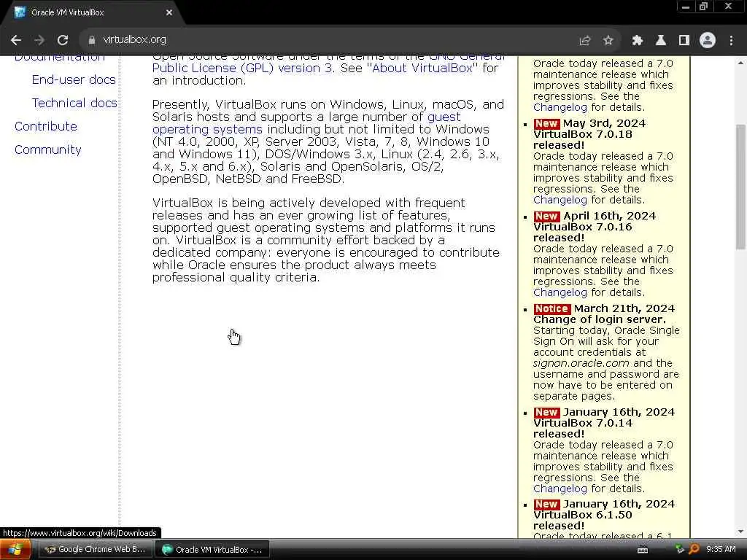Click the page scrollbar up arrow
The height and width of the screenshot is (560, 747).
pyautogui.click(x=741, y=63)
